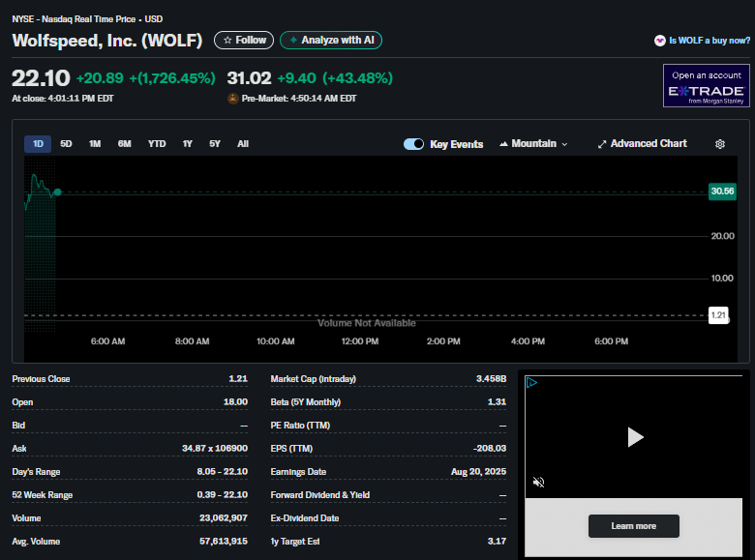Screen dimensions: 755x560
Task: Click the Avg. Volume value 57,613,915
Action: [224, 542]
